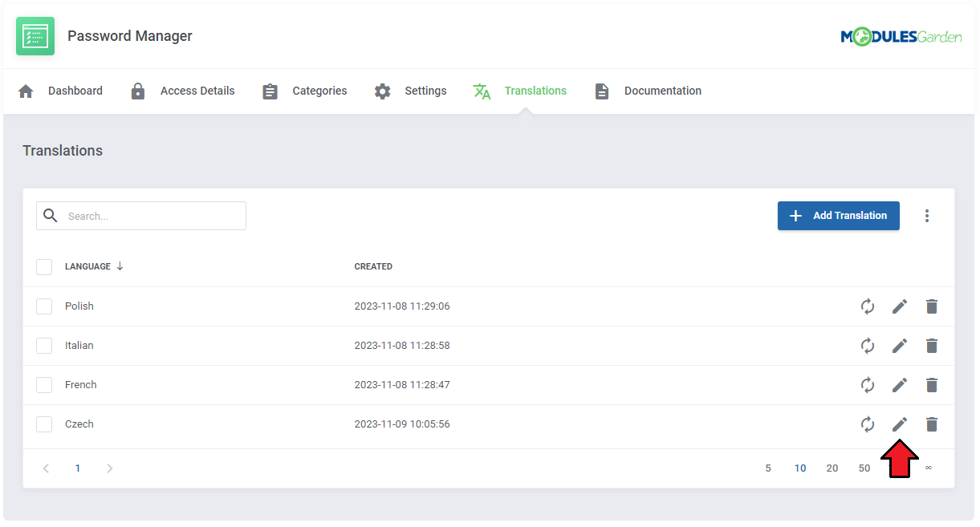Show 10 entries per page
This screenshot has width=980, height=527.
pyautogui.click(x=800, y=468)
